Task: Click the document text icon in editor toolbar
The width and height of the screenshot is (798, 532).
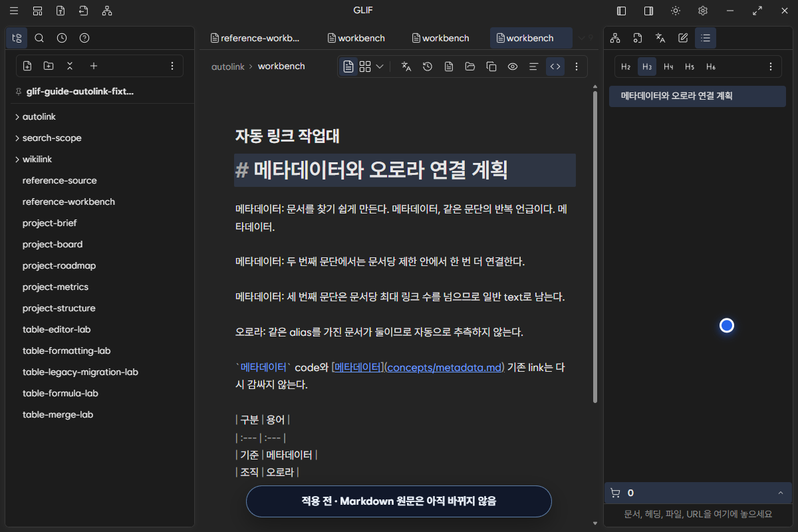Action: [x=449, y=66]
